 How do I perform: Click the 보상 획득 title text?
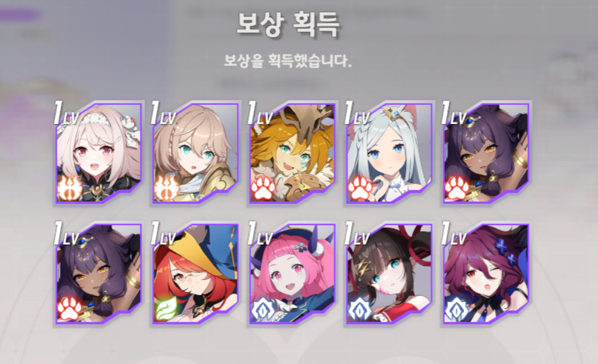288,25
